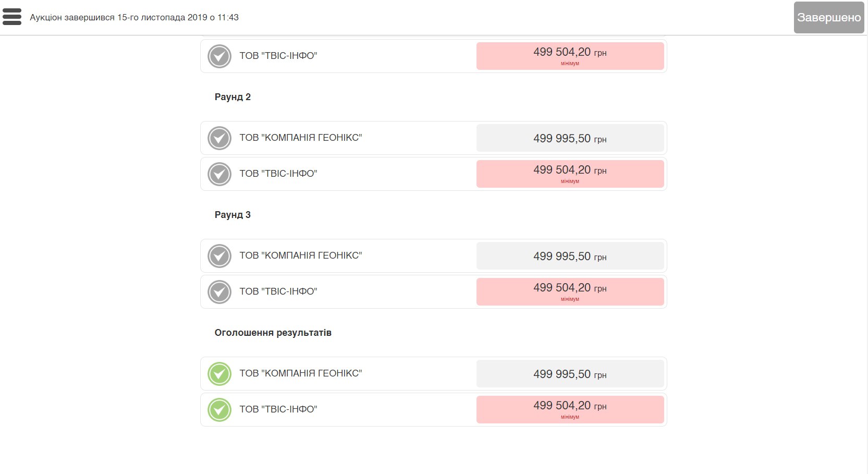Click the 499 995,50 грн bid in Раунд 3

pos(570,256)
